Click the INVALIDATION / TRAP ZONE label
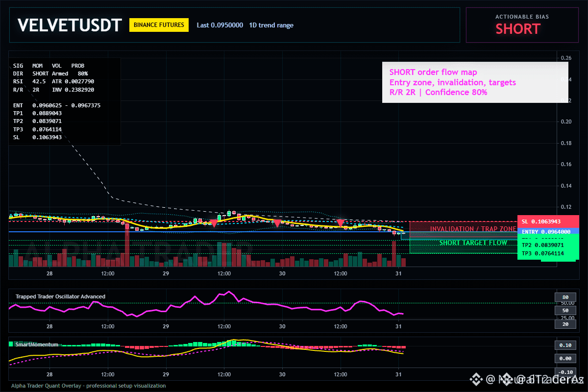 473,229
